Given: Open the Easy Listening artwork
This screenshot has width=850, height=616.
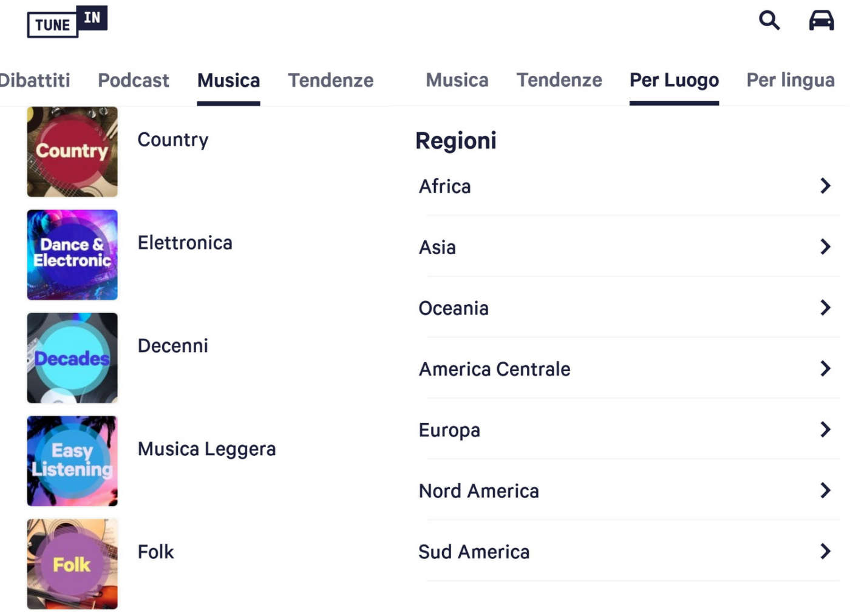Looking at the screenshot, I should coord(72,461).
